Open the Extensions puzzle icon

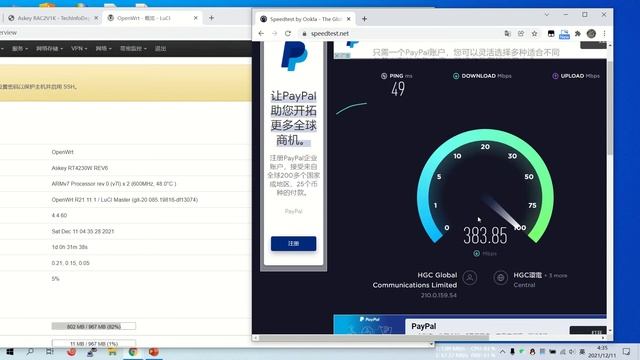click(x=578, y=33)
